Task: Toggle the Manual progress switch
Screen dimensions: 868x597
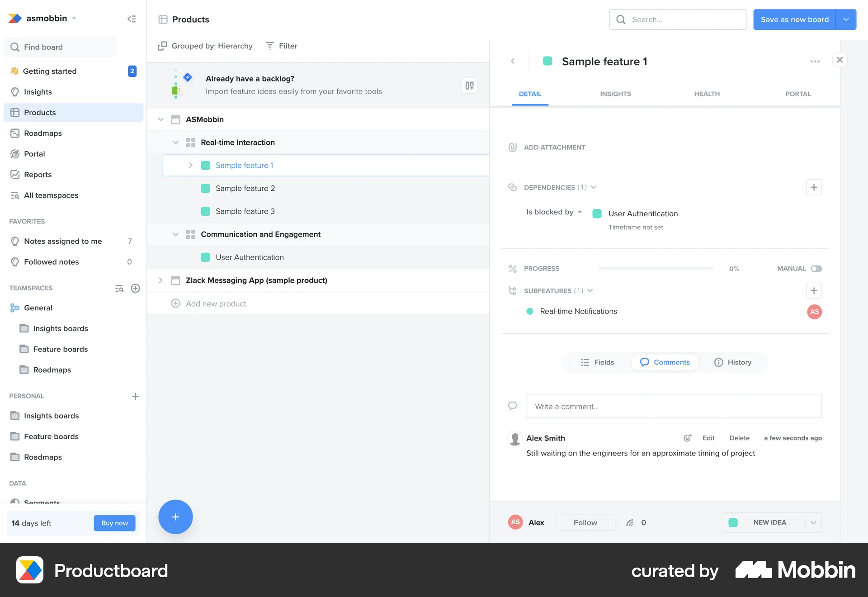Action: pyautogui.click(x=816, y=268)
